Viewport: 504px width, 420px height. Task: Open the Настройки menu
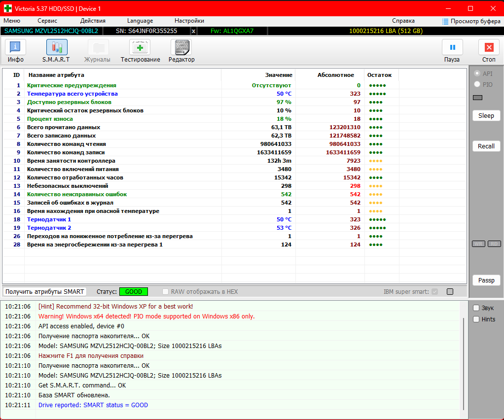point(189,21)
